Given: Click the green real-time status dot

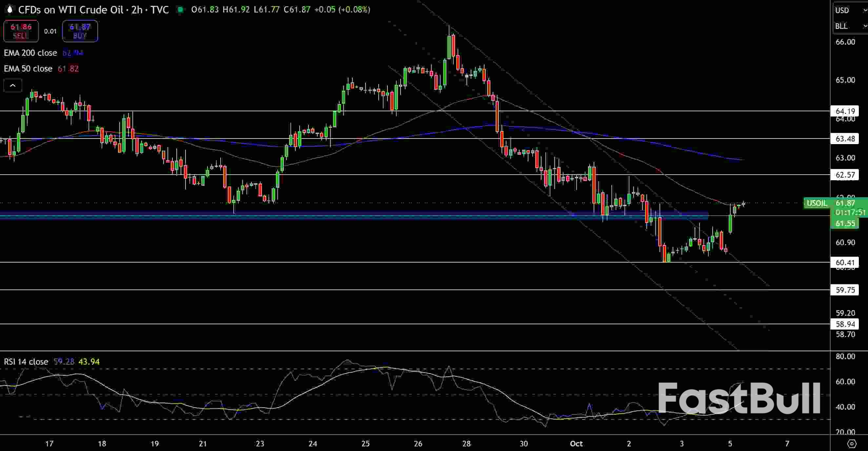Looking at the screenshot, I should 181,10.
